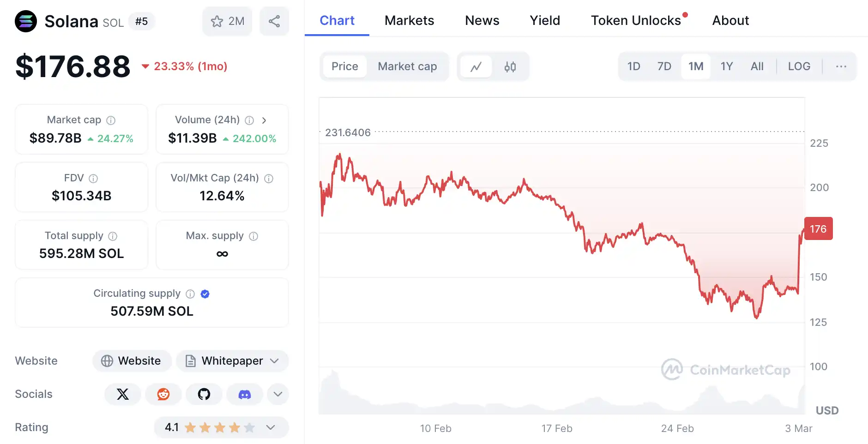The height and width of the screenshot is (444, 868).
Task: Open Solana's GitHub repository link
Action: [x=204, y=394]
